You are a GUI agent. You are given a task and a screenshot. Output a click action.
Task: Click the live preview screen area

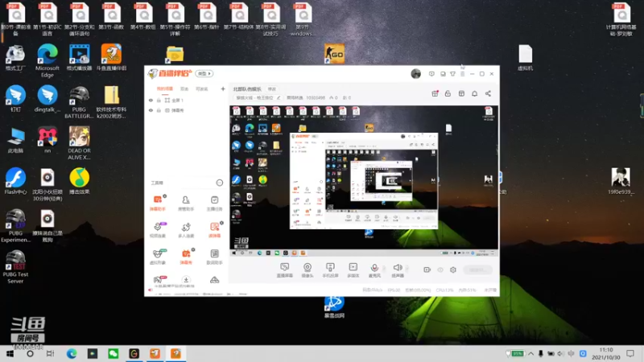pos(364,181)
